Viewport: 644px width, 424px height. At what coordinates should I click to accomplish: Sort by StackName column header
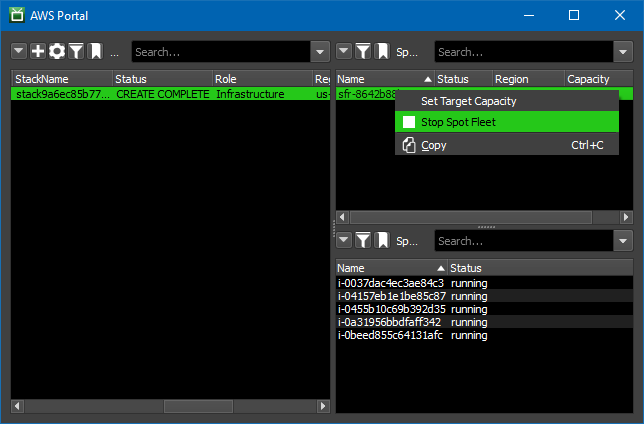tap(62, 78)
